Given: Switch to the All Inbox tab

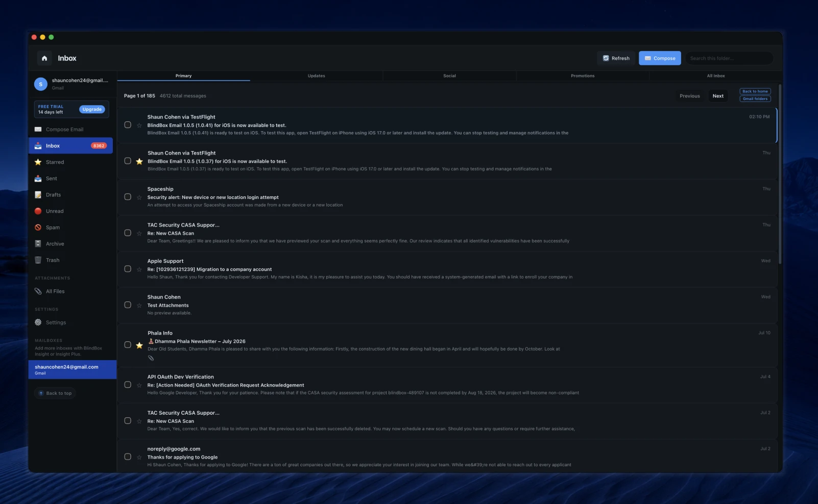Looking at the screenshot, I should click(715, 75).
